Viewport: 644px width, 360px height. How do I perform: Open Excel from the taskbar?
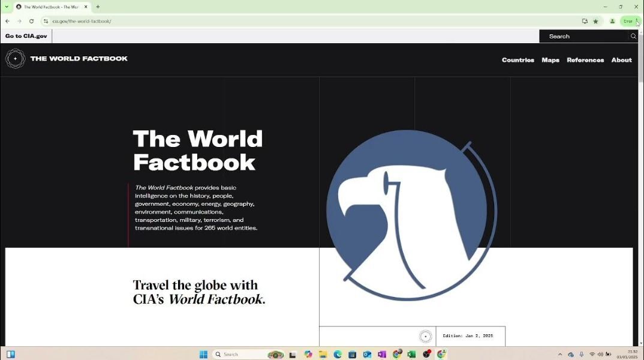(411, 354)
